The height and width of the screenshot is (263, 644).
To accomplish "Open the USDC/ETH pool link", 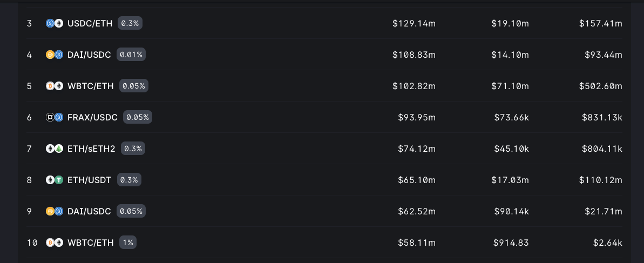I will point(90,23).
